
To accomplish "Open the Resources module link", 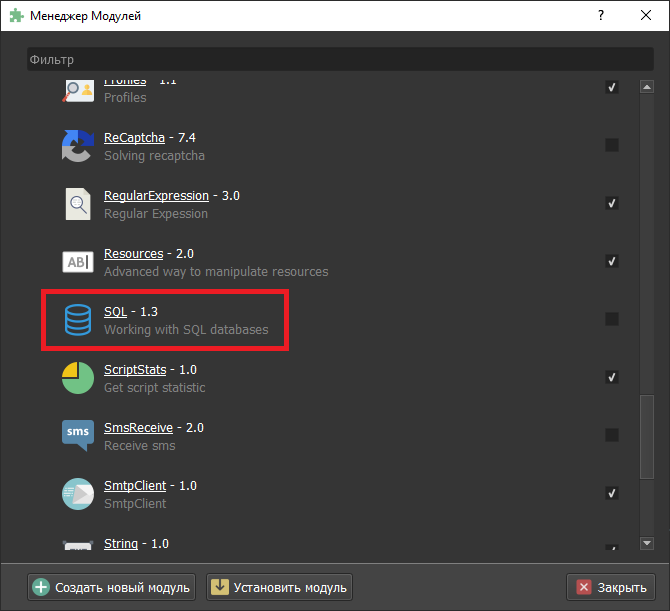I will 133,254.
